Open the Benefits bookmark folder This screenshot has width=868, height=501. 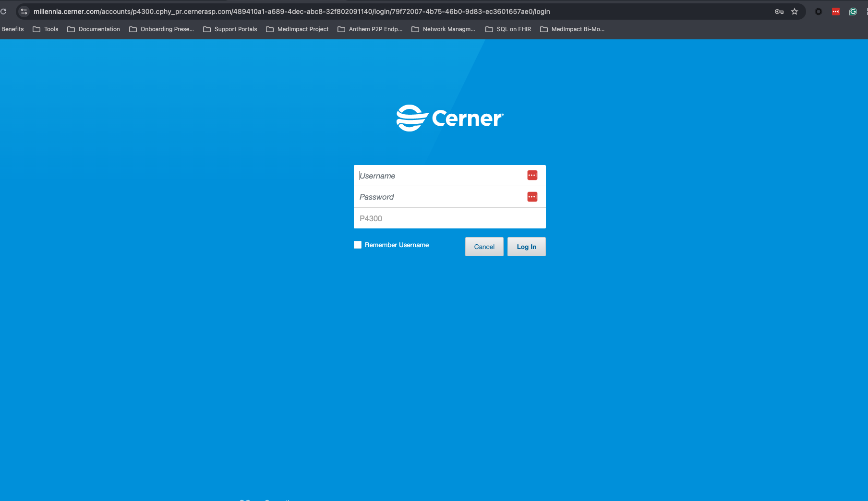[12, 29]
